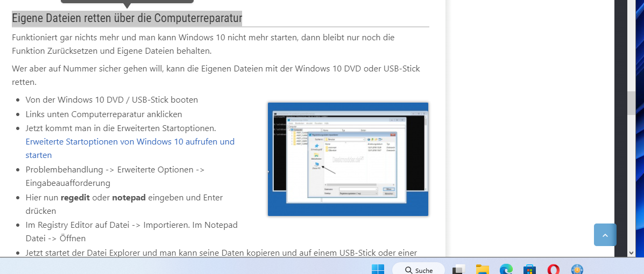Click the page vertical scrollbar thumb
The width and height of the screenshot is (644, 274).
coord(631,103)
